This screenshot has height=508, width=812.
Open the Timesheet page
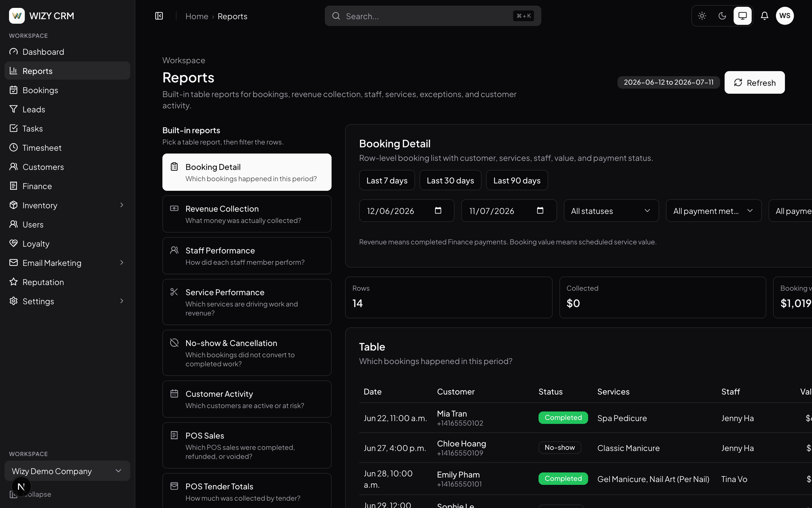point(67,148)
